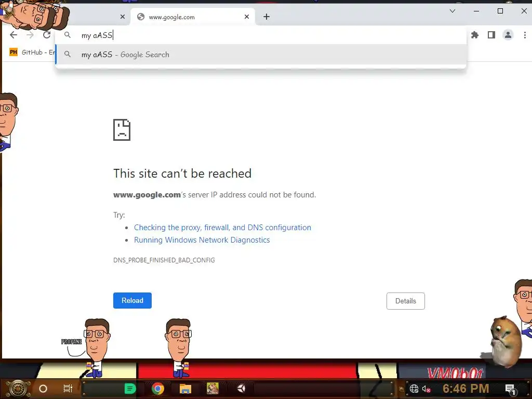This screenshot has height=399, width=532.
Task: Open a new tab with the plus button
Action: coord(267,17)
